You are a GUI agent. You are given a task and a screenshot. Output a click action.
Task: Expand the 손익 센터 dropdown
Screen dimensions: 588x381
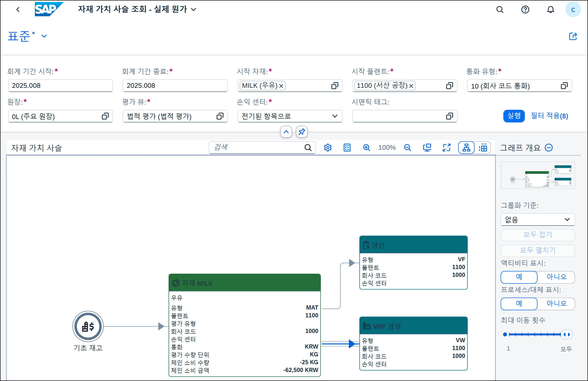[x=335, y=116]
